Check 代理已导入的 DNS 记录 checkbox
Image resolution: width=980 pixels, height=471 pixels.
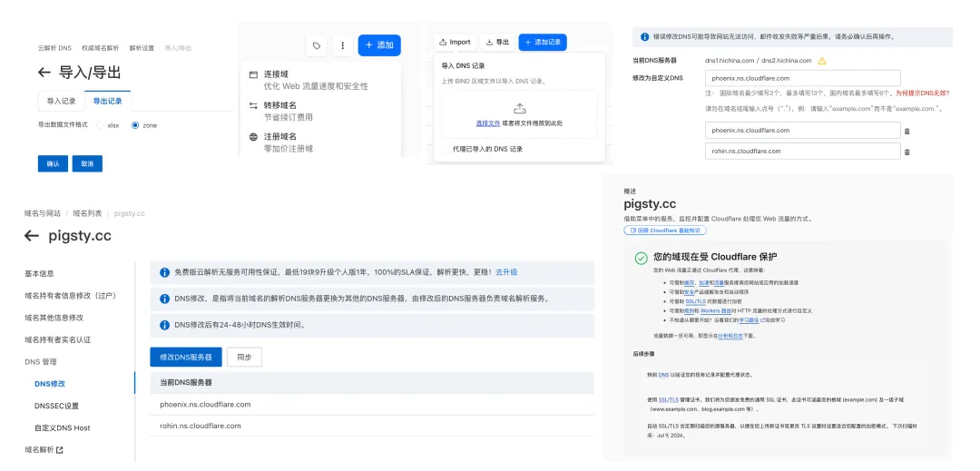445,149
